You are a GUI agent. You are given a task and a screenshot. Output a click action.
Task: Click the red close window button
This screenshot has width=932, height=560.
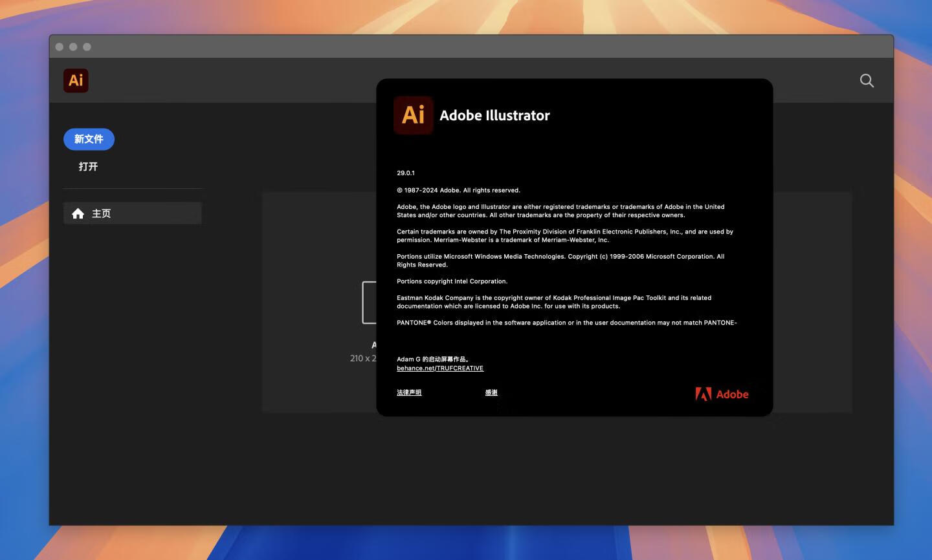point(60,47)
